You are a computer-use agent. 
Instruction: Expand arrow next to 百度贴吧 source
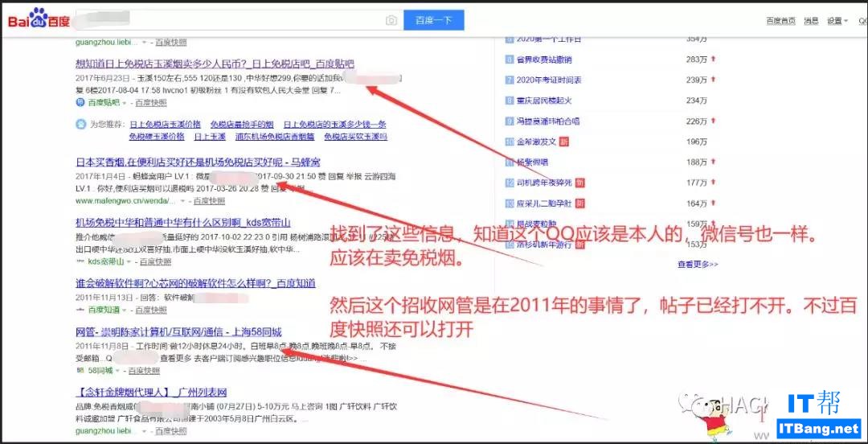click(124, 103)
